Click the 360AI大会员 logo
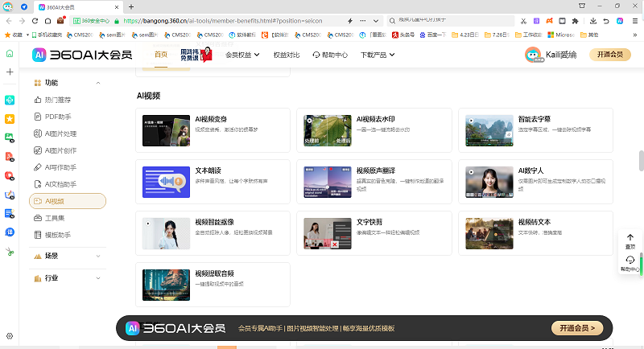The height and width of the screenshot is (349, 644). tap(82, 55)
